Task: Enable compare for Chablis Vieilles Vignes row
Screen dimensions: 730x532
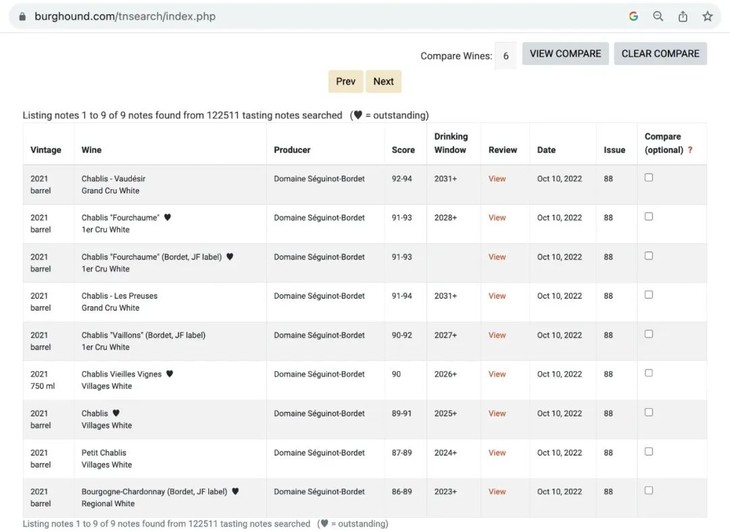Action: click(x=648, y=373)
